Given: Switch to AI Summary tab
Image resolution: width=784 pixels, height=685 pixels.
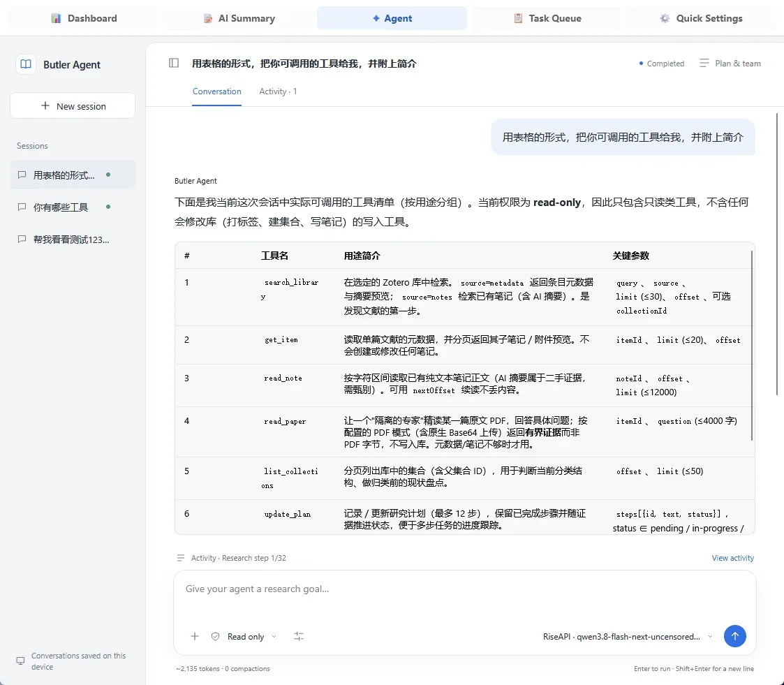Looking at the screenshot, I should pos(239,18).
